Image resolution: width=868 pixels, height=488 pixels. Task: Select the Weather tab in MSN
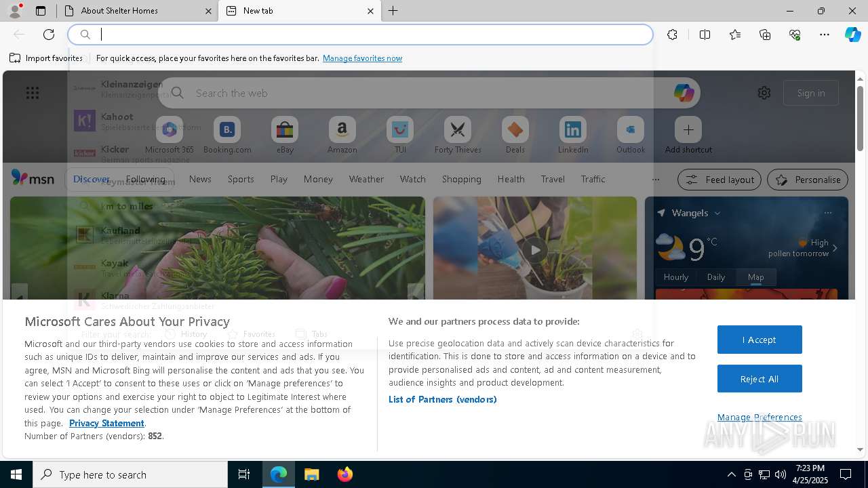[x=366, y=179]
